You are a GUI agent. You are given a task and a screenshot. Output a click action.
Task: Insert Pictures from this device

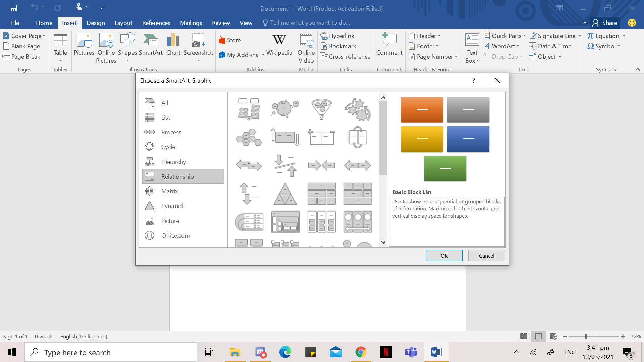[84, 46]
